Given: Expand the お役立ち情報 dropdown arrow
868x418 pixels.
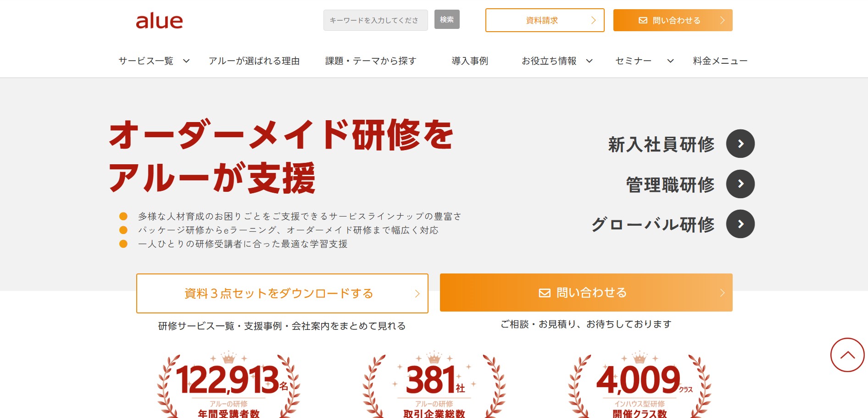Looking at the screenshot, I should pos(590,61).
